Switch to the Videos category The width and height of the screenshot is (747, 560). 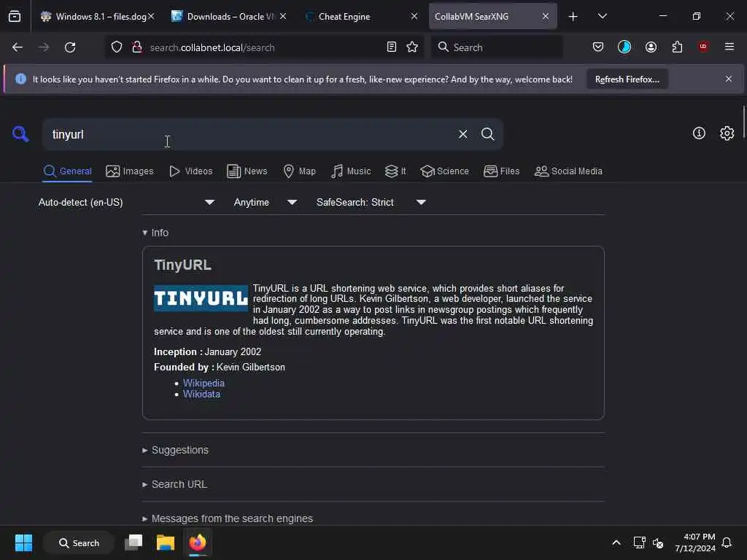pyautogui.click(x=191, y=171)
